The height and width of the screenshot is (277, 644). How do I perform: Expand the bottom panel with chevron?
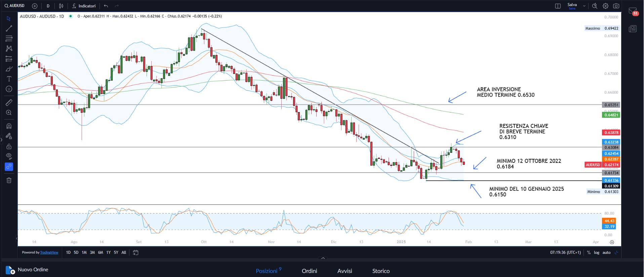323,258
